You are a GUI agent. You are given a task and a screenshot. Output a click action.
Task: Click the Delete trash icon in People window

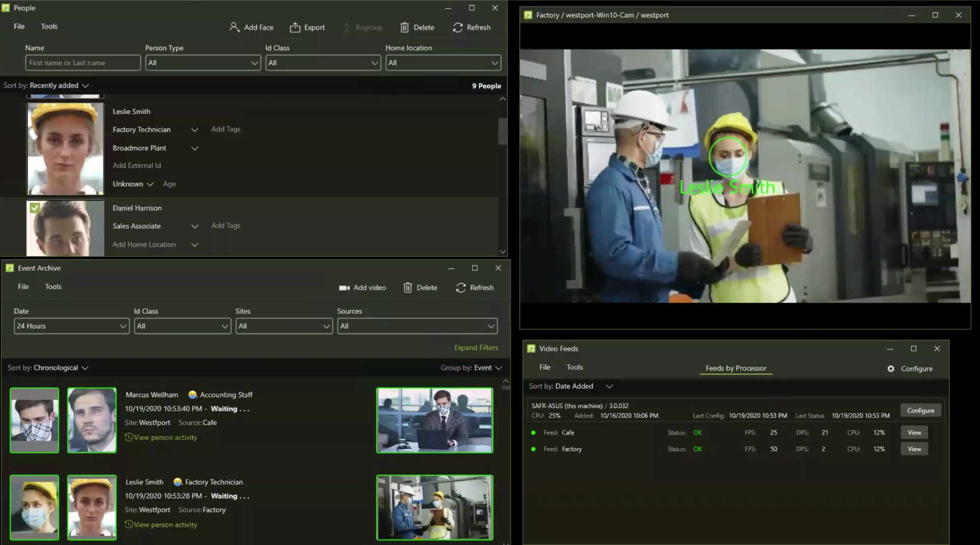click(405, 28)
